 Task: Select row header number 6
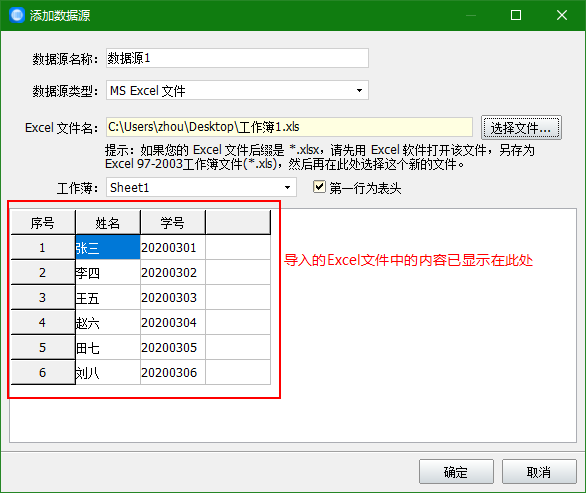[x=43, y=372]
